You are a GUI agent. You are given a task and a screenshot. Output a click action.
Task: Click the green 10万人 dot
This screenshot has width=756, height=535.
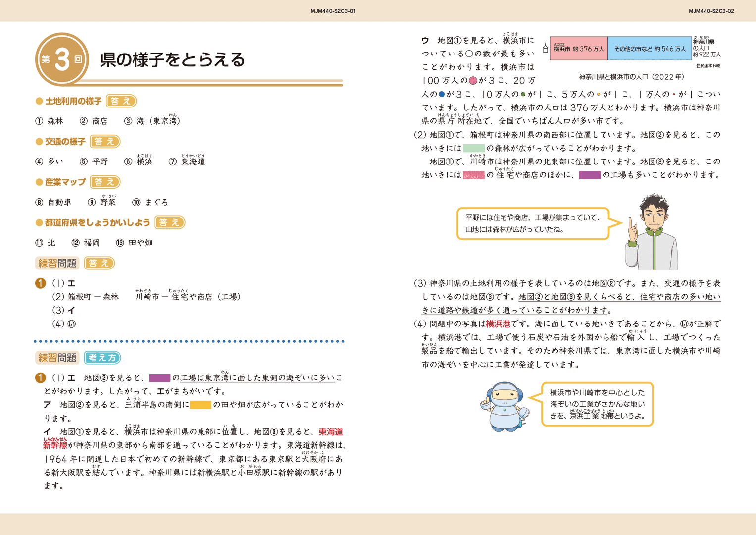523,94
